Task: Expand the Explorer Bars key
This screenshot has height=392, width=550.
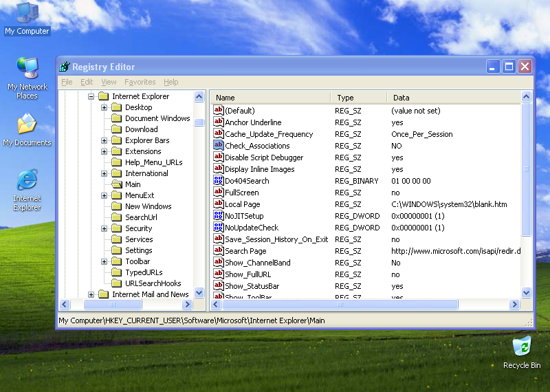Action: point(104,140)
